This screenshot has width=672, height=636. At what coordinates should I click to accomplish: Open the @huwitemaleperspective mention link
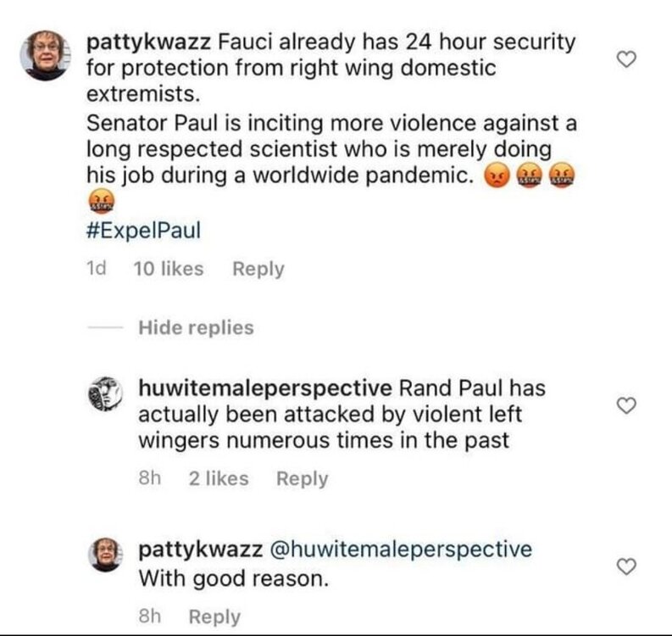400,550
